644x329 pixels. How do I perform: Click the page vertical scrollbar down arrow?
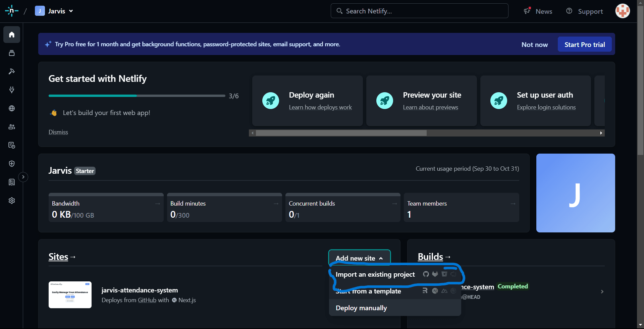640,325
